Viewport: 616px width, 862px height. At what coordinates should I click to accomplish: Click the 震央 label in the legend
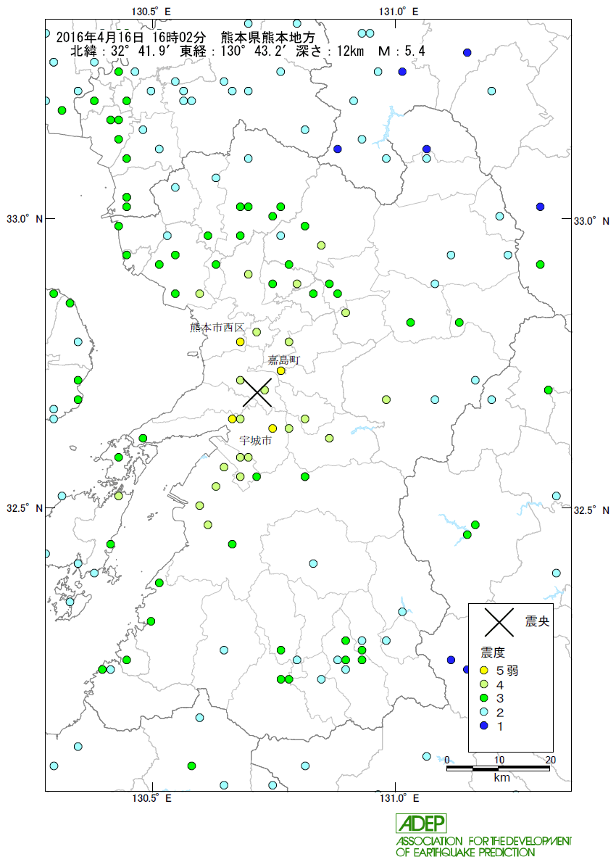537,622
